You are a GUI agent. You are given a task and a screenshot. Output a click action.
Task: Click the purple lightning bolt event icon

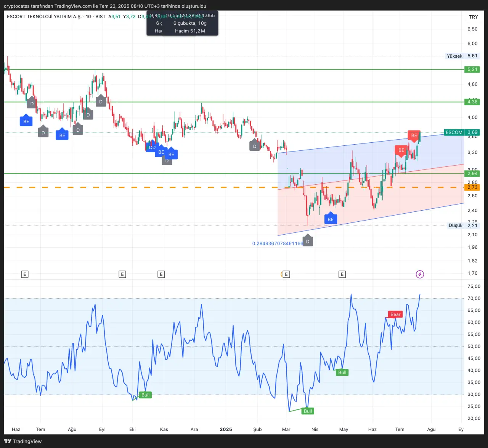pyautogui.click(x=420, y=274)
